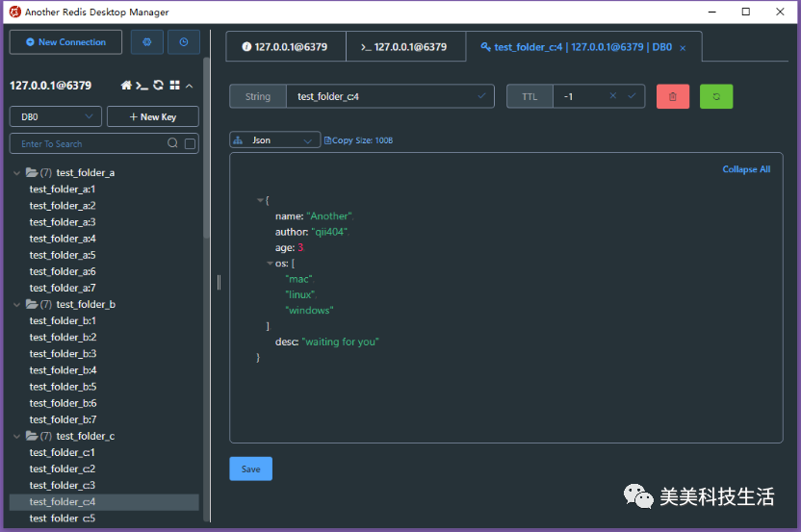Click the Save button
Viewport: 801px width, 532px height.
point(251,469)
